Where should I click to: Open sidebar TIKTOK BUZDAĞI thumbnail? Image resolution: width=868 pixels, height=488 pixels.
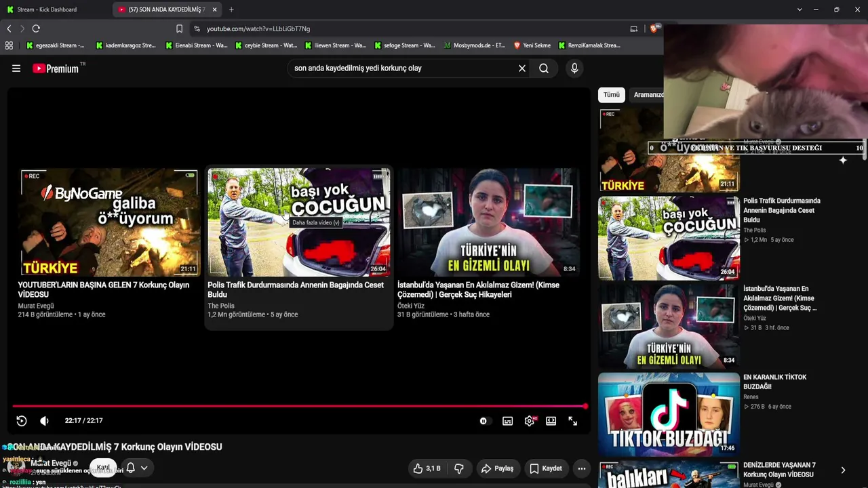[x=669, y=414]
